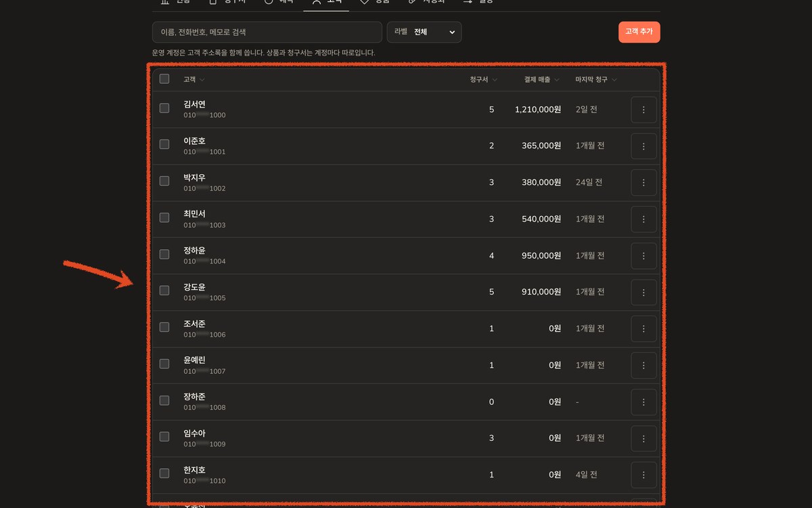Sort the table by the 고객 column
This screenshot has height=508, width=812.
click(194, 80)
